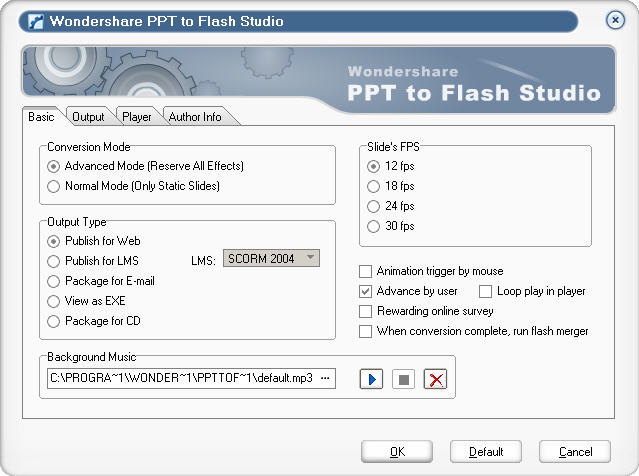Switch to the Output tab
Screen dimensions: 639x476
coord(88,117)
